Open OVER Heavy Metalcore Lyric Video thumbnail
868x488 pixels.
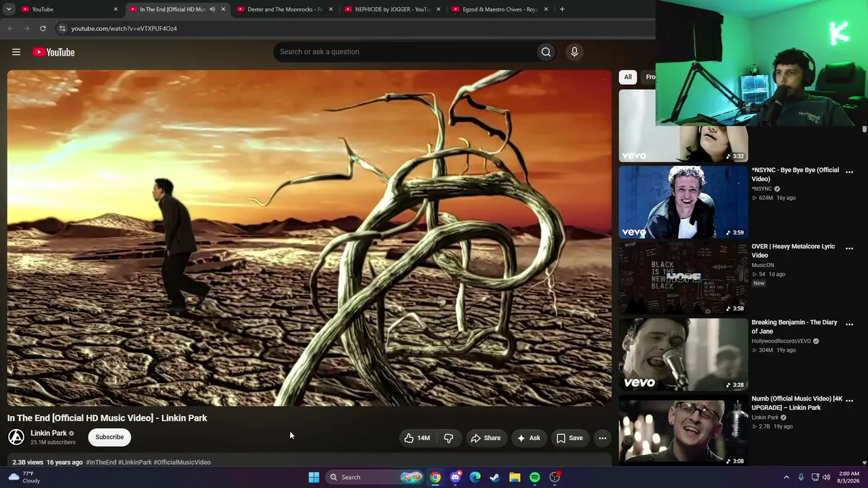tap(683, 278)
